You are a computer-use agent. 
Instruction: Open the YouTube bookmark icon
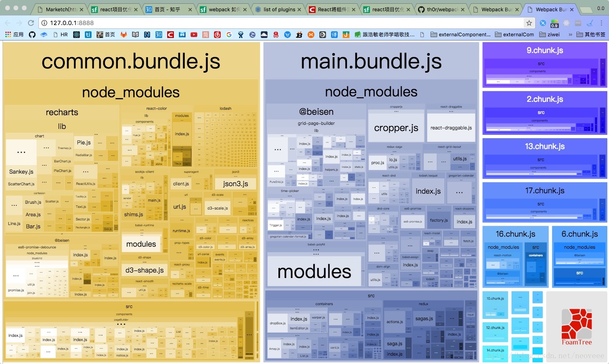[194, 35]
